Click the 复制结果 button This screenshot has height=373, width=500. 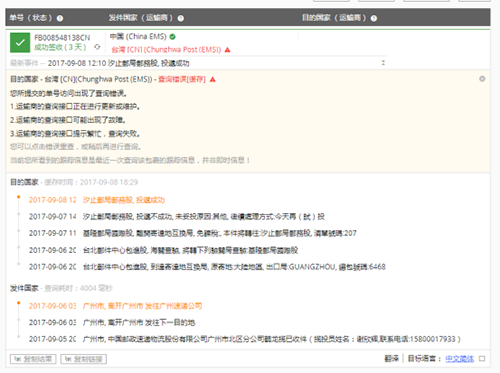(33, 359)
